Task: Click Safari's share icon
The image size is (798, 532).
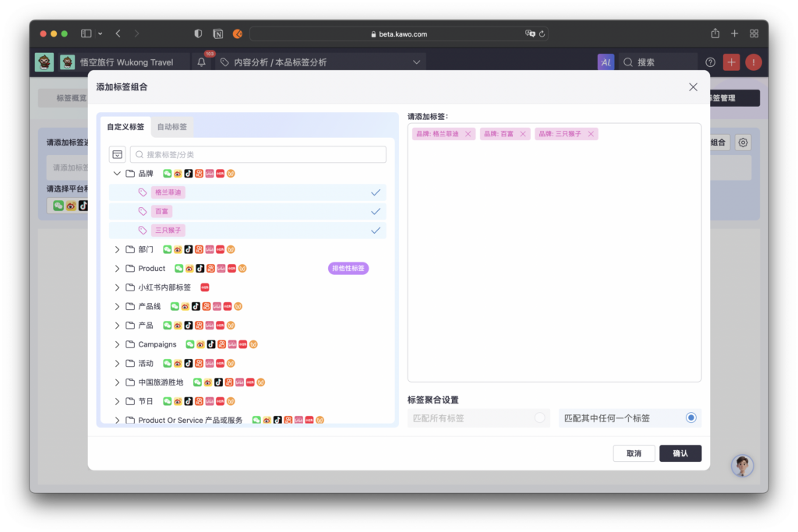Action: [715, 33]
